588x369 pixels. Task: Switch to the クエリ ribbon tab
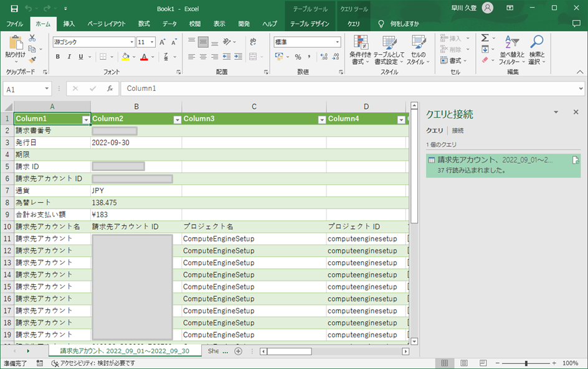pos(353,24)
